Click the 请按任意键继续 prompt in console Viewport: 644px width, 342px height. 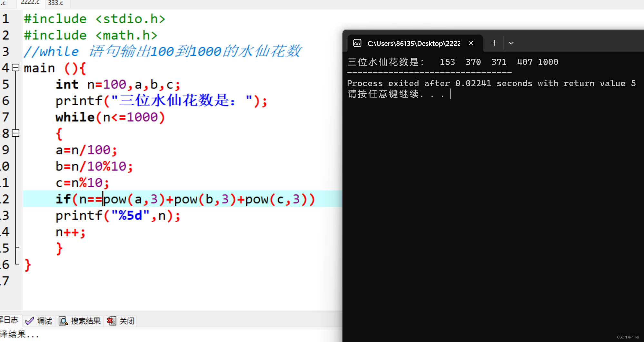point(396,94)
